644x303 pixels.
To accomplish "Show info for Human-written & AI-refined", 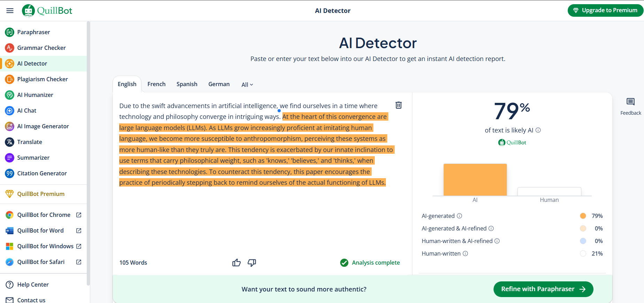I will click(x=497, y=241).
